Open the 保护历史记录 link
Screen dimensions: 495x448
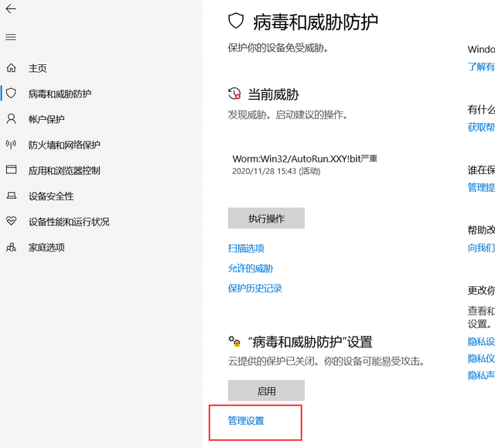[x=255, y=289]
